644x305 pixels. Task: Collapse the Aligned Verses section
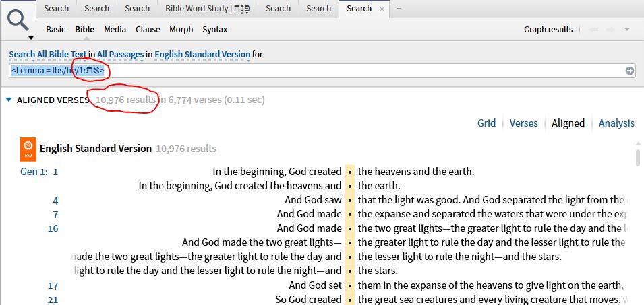(9, 100)
